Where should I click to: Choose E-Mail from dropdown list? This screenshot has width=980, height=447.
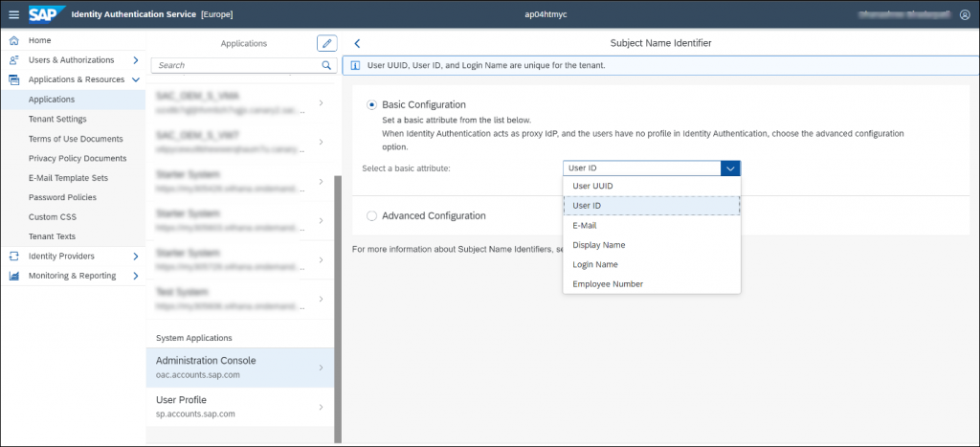(x=652, y=225)
